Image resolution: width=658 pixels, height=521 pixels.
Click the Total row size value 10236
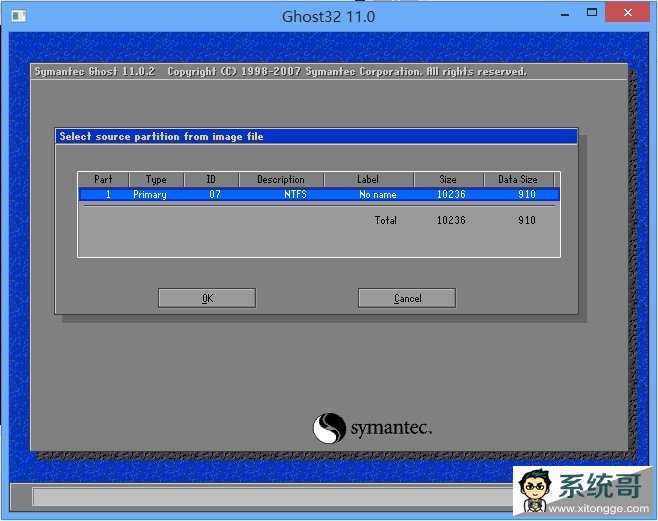pyautogui.click(x=451, y=220)
